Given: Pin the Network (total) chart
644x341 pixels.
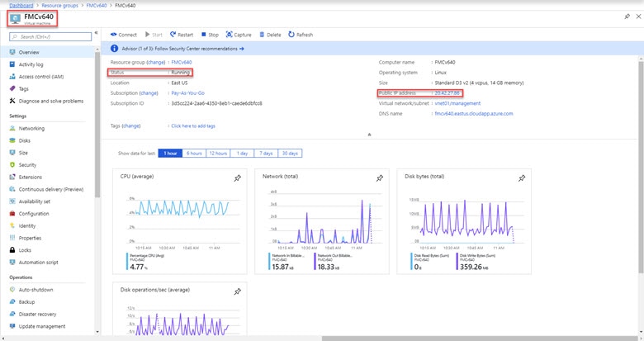Looking at the screenshot, I should [380, 178].
